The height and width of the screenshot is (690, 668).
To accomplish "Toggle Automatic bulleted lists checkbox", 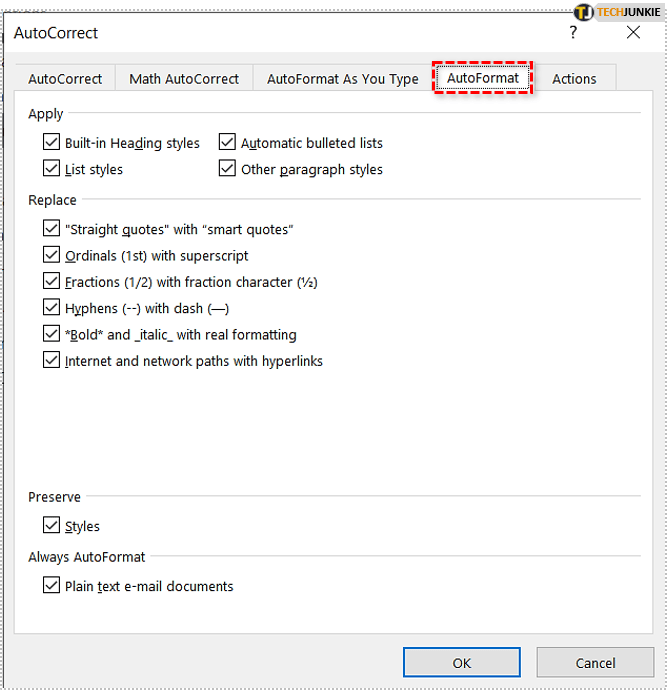I will (x=228, y=143).
